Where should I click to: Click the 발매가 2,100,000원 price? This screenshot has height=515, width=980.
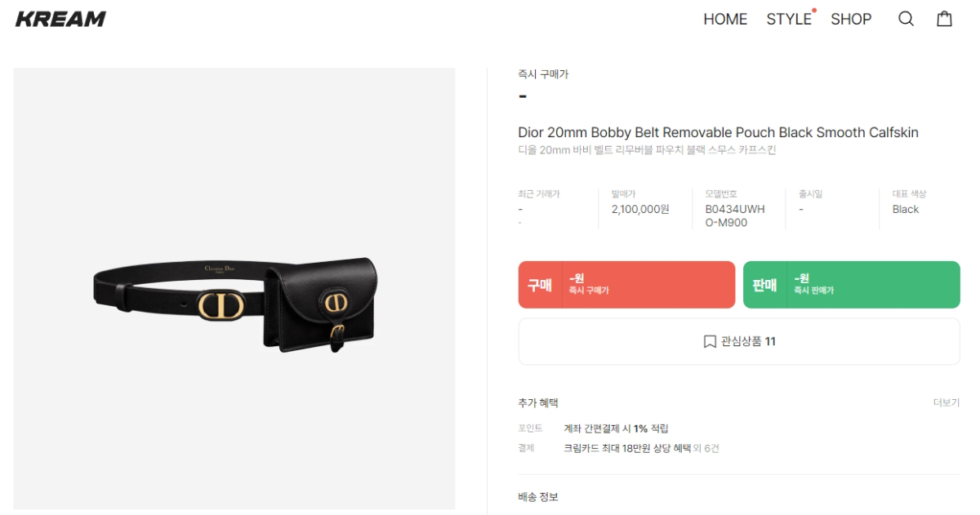point(640,209)
